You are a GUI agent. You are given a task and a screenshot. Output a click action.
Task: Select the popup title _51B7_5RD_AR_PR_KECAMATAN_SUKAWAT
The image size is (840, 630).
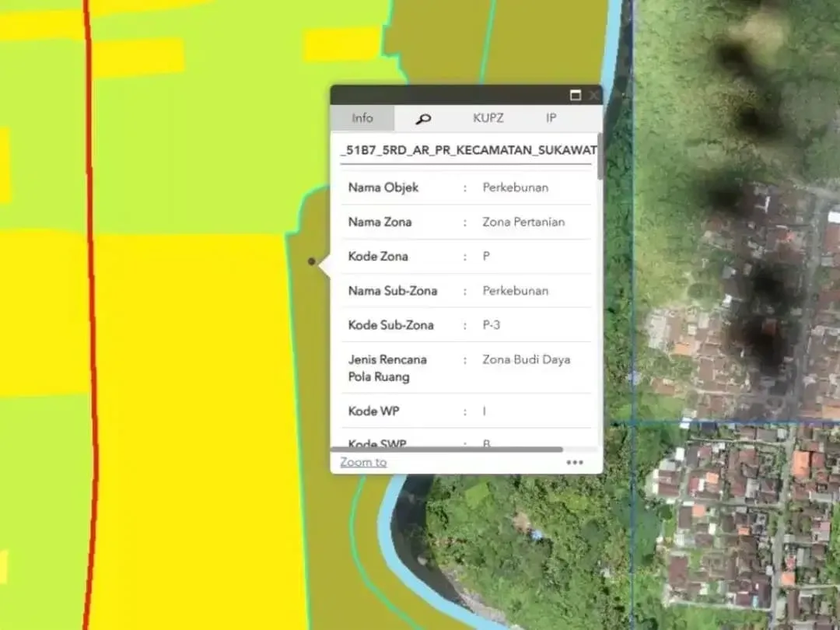(469, 150)
